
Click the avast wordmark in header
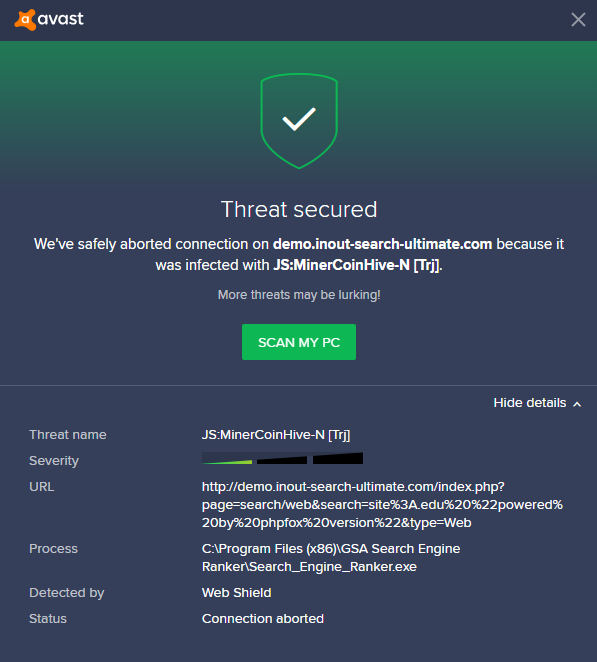[61, 19]
